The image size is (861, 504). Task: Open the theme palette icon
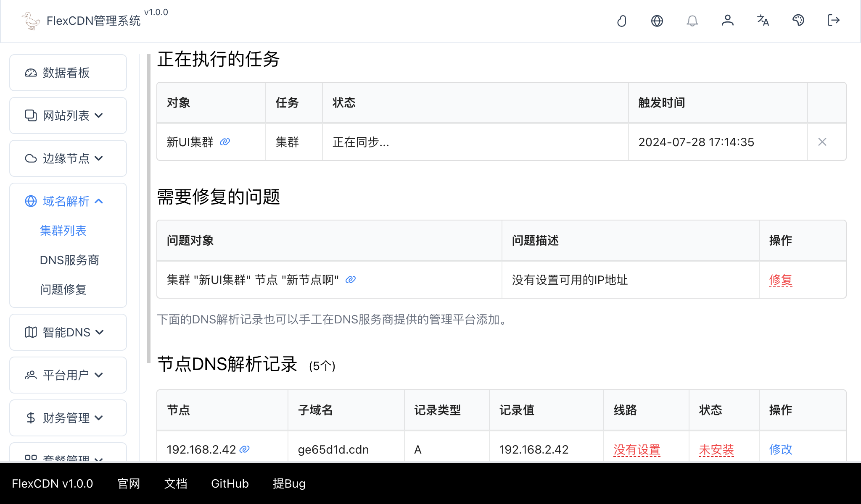[798, 21]
